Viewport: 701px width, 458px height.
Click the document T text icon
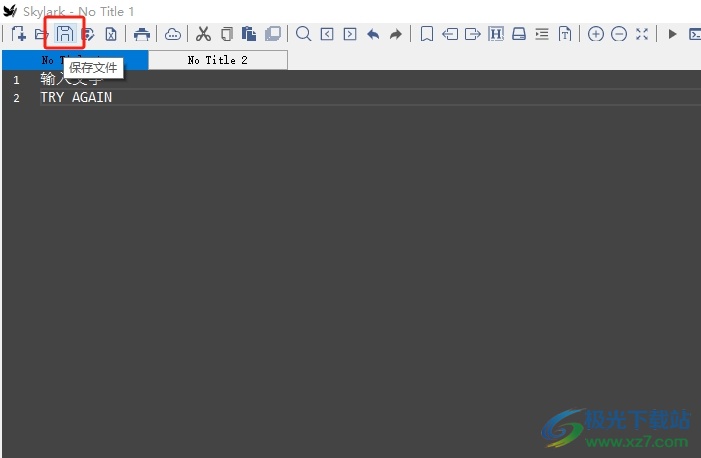565,34
